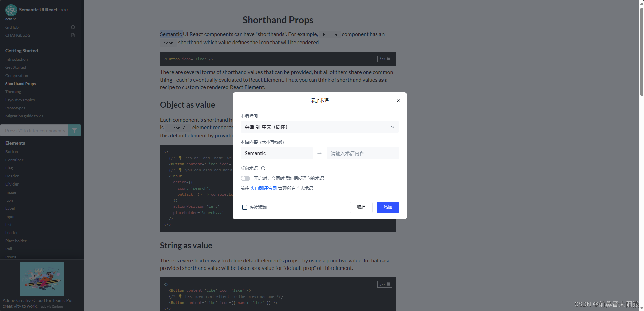644x311 pixels.
Task: Open the Image element page
Action: click(x=11, y=192)
